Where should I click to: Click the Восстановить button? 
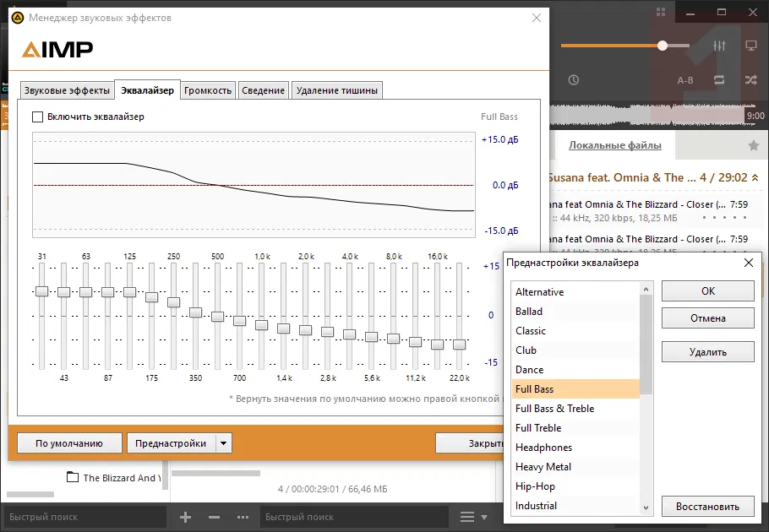[707, 507]
